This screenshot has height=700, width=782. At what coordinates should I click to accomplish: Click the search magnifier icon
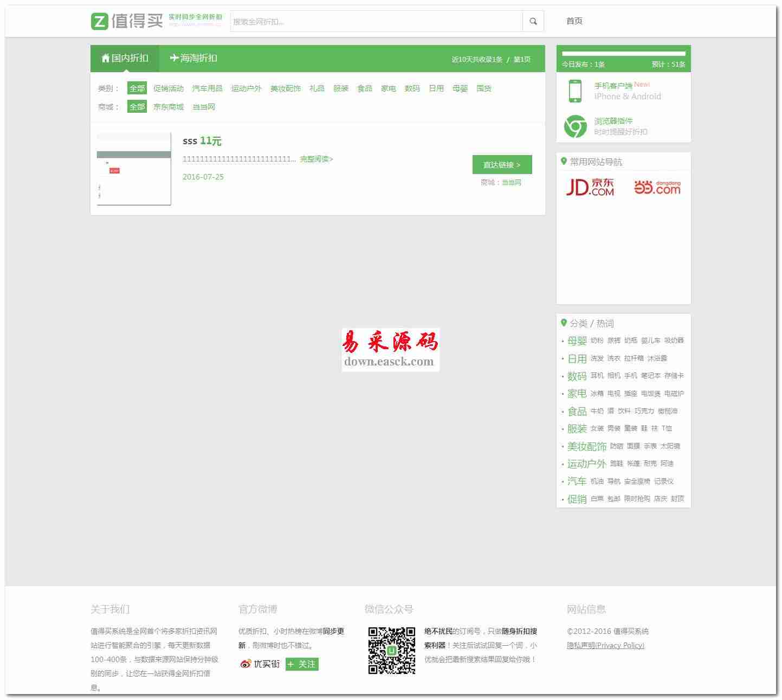pos(533,21)
